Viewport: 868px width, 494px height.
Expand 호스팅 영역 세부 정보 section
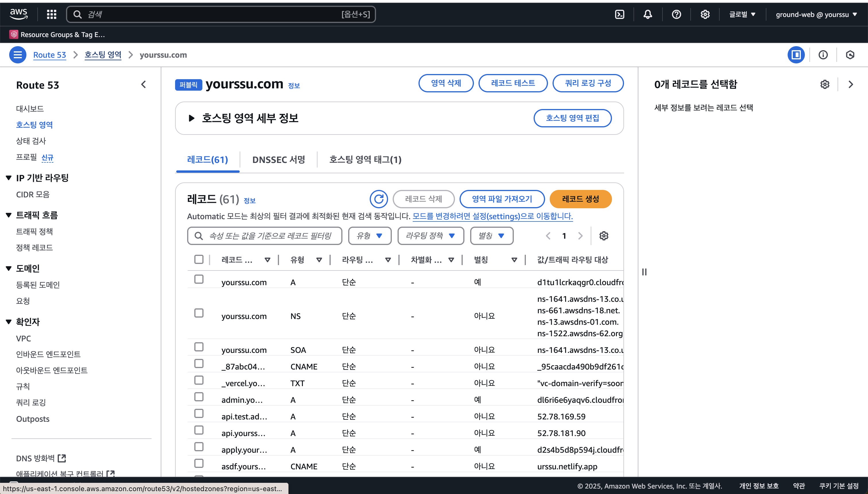click(x=191, y=118)
